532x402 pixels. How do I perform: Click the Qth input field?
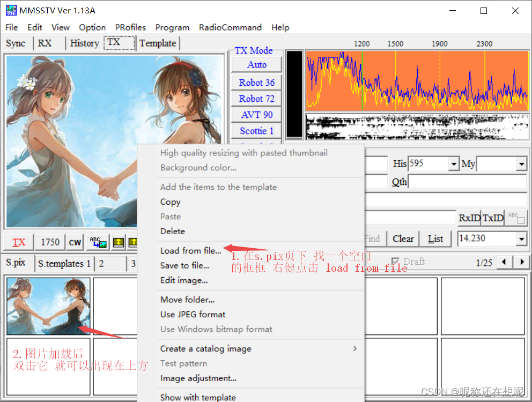(467, 182)
